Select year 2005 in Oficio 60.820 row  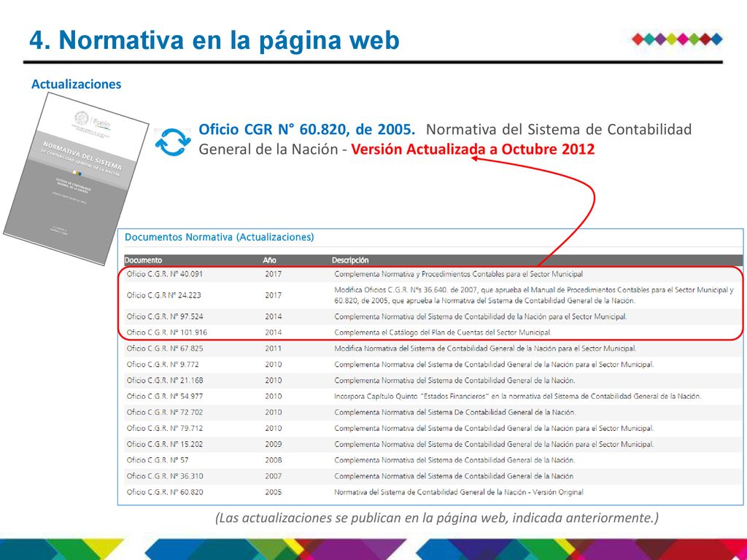(273, 492)
